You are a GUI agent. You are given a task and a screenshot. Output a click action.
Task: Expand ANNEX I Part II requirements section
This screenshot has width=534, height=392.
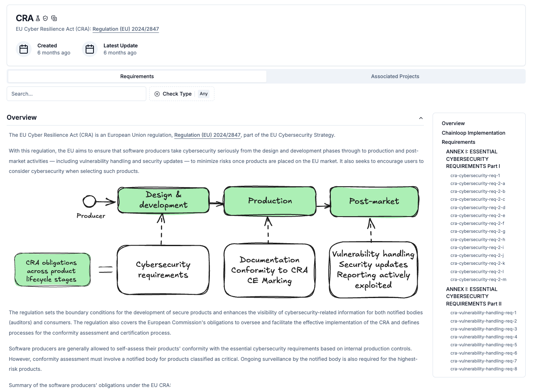point(473,296)
